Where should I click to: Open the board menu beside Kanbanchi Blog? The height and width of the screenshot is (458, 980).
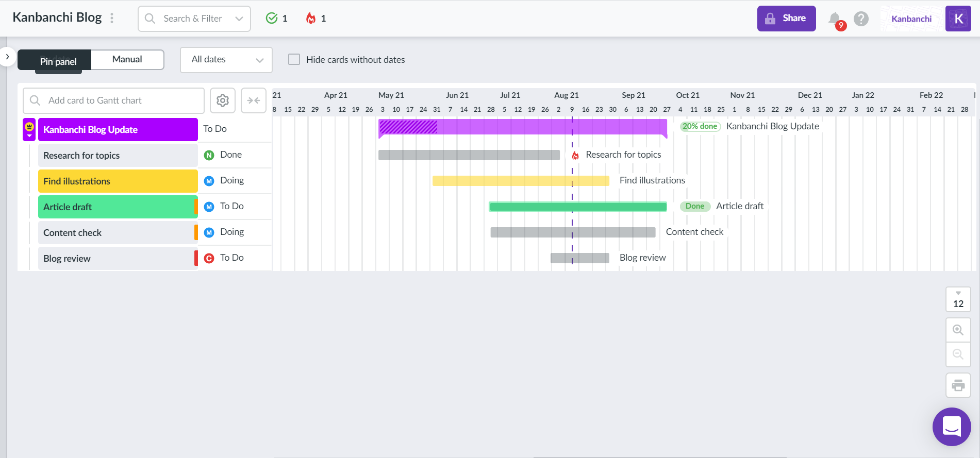coord(112,18)
